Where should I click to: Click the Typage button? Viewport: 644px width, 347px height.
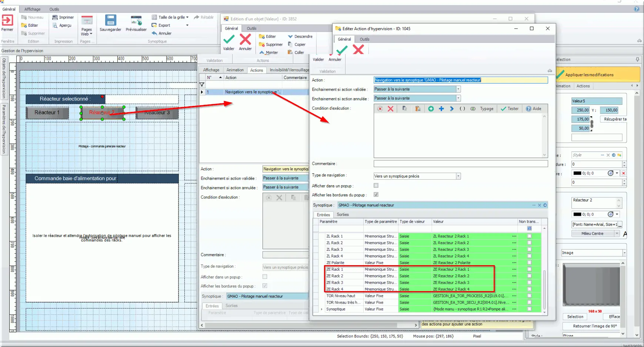tap(487, 109)
